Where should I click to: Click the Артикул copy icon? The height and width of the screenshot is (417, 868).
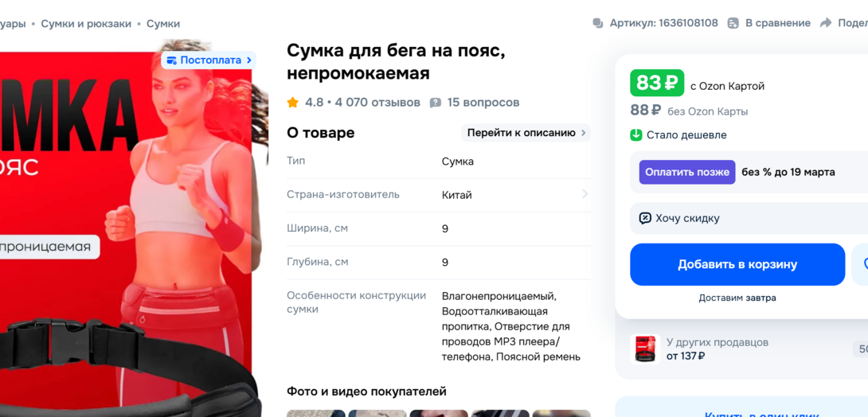point(598,23)
